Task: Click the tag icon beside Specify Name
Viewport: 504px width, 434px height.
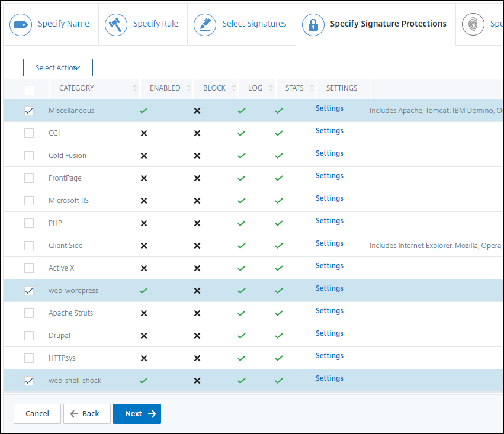Action: click(21, 24)
